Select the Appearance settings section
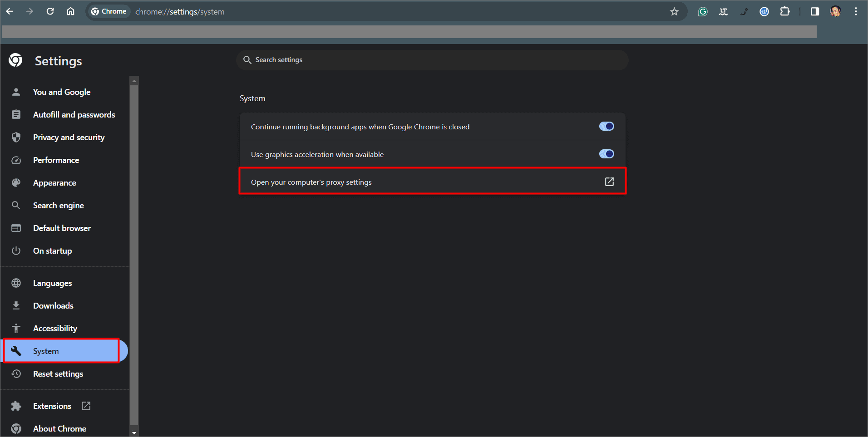 tap(54, 182)
